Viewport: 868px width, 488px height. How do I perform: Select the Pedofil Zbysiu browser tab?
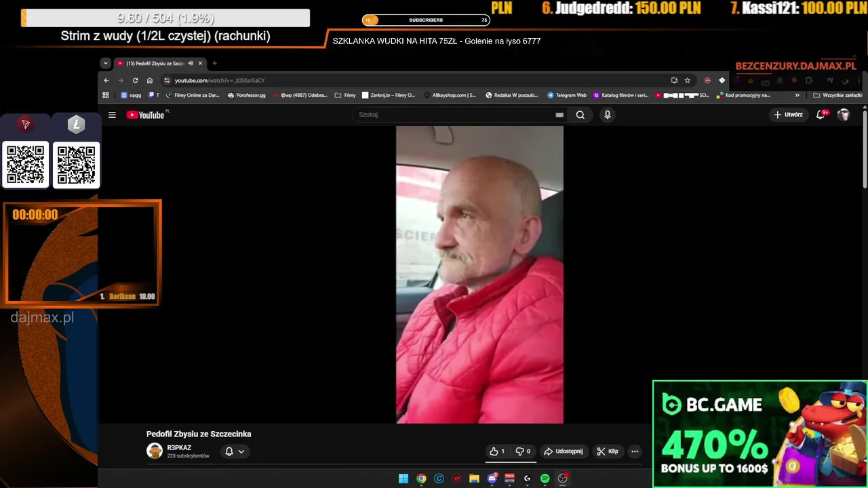(x=155, y=63)
